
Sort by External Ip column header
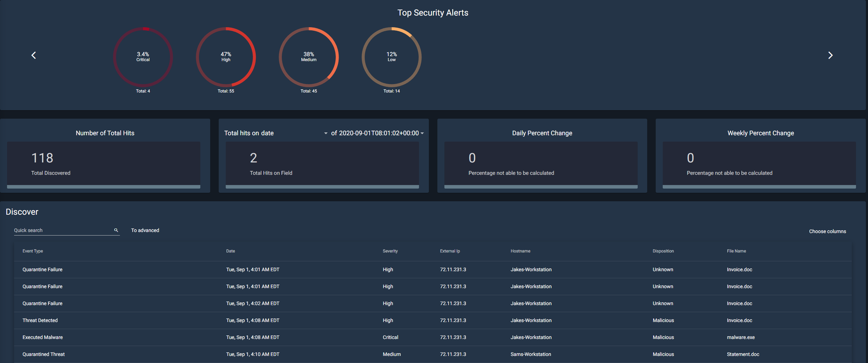point(450,251)
